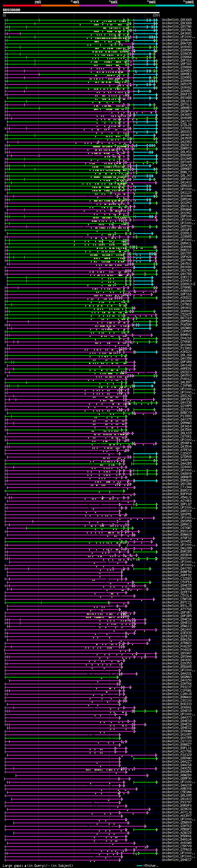Click the cyan ~100% identity legend segment
The width and height of the screenshot is (197, 868).
coord(175,6)
